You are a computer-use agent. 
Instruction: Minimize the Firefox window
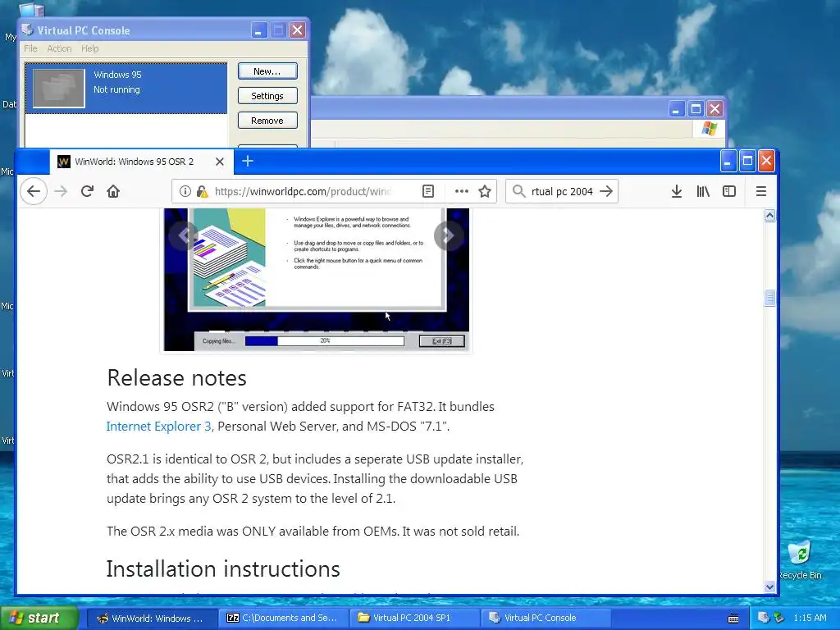point(728,161)
